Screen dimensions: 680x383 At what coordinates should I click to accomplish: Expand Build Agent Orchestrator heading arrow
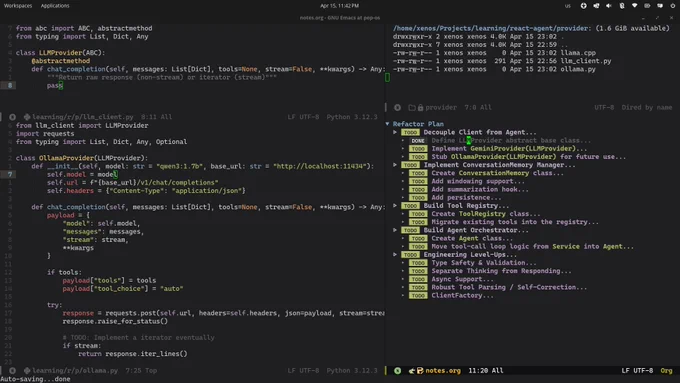[395, 230]
